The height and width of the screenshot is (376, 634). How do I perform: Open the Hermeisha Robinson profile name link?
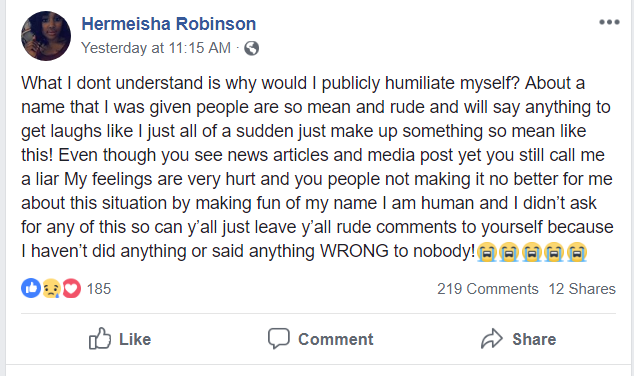coord(169,24)
